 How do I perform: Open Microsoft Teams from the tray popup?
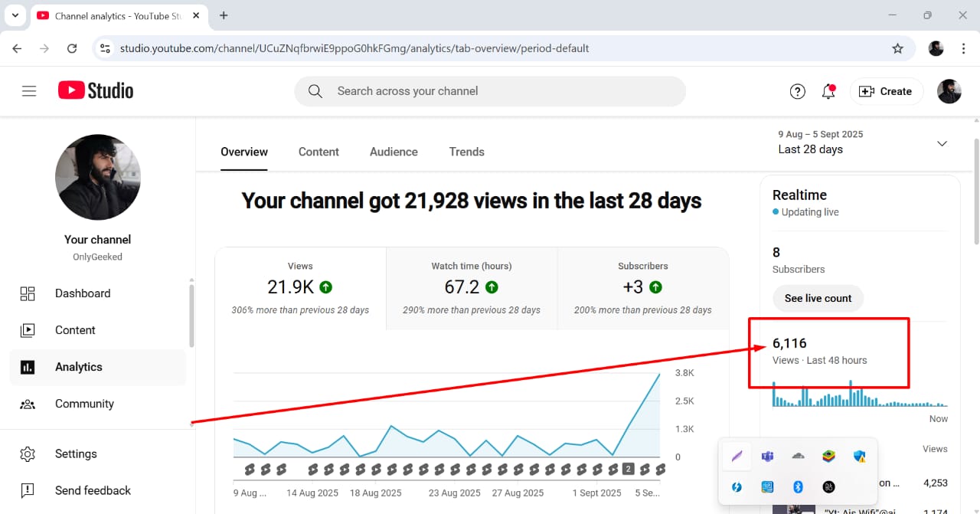coord(767,456)
